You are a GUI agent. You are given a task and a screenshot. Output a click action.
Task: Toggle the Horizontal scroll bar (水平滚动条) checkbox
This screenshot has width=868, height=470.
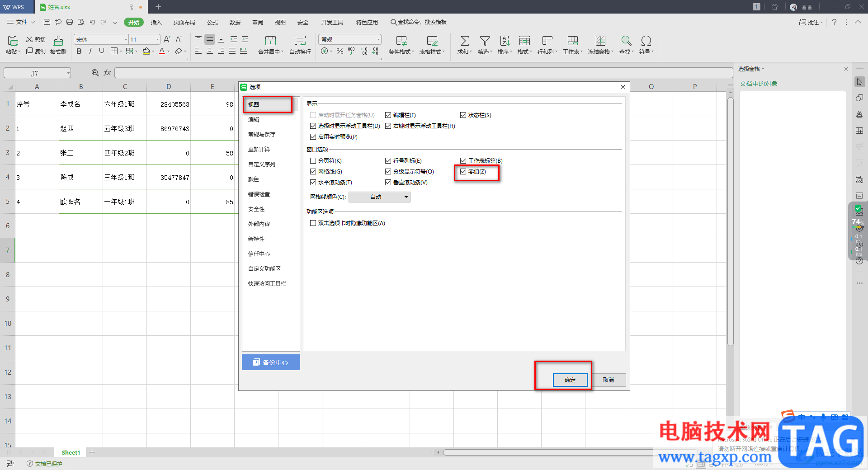tap(313, 183)
